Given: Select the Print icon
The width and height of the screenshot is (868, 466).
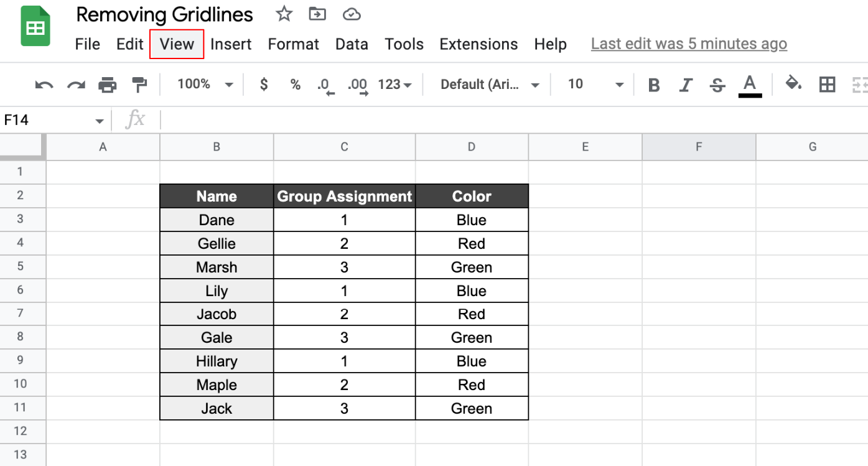Looking at the screenshot, I should click(x=108, y=84).
